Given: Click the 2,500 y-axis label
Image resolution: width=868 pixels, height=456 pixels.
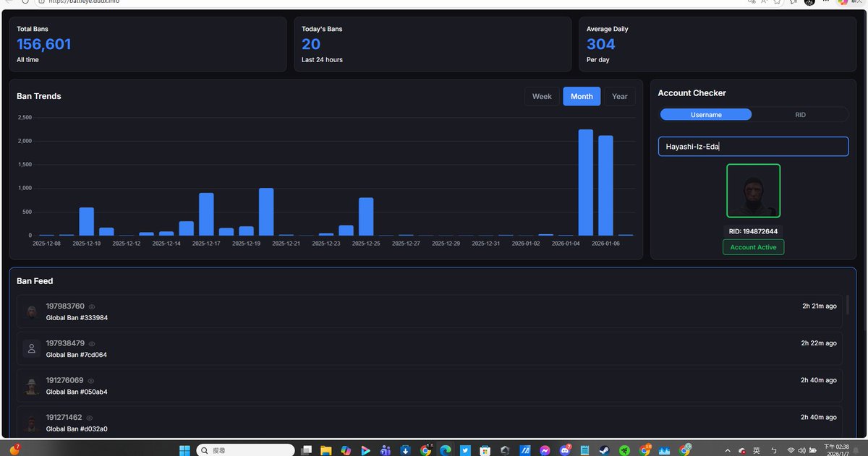Looking at the screenshot, I should pos(25,118).
